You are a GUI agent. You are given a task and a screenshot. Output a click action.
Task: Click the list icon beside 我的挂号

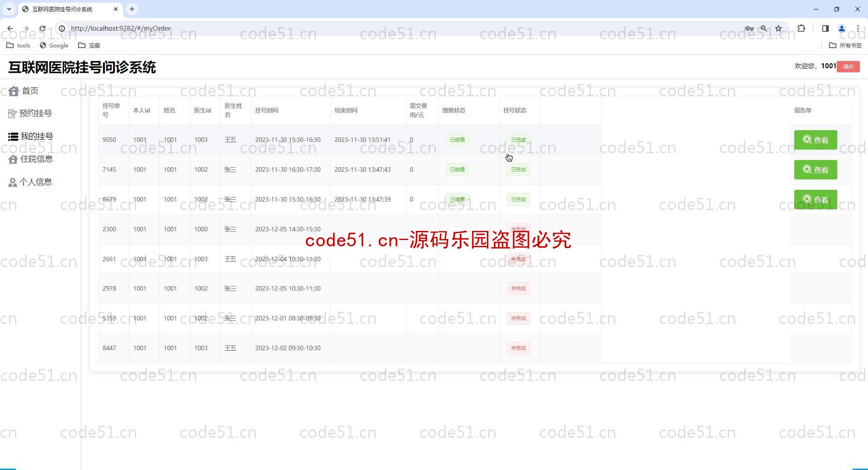13,136
